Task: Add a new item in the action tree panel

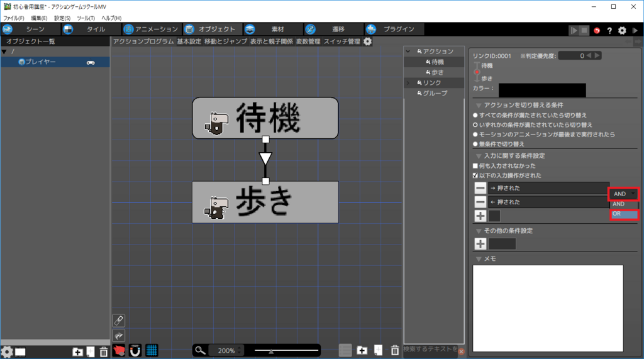Action: pos(378,350)
